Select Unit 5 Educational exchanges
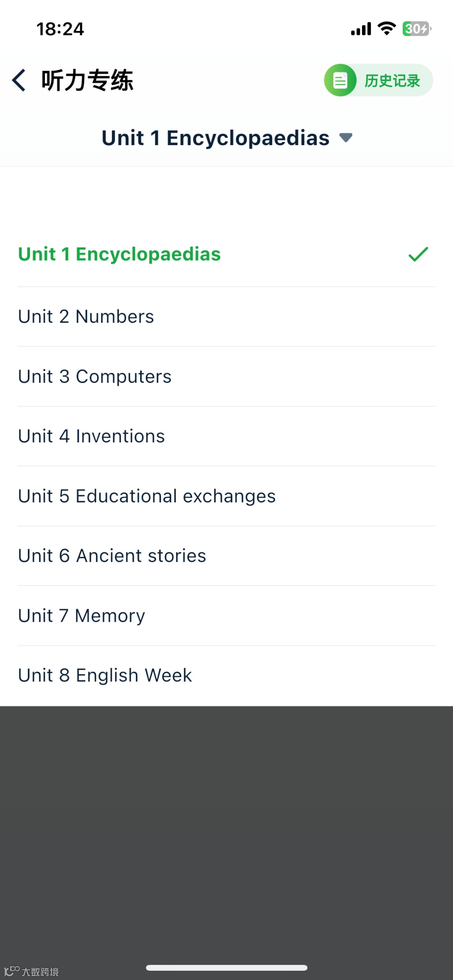Screen dimensions: 453x980 coord(147,496)
